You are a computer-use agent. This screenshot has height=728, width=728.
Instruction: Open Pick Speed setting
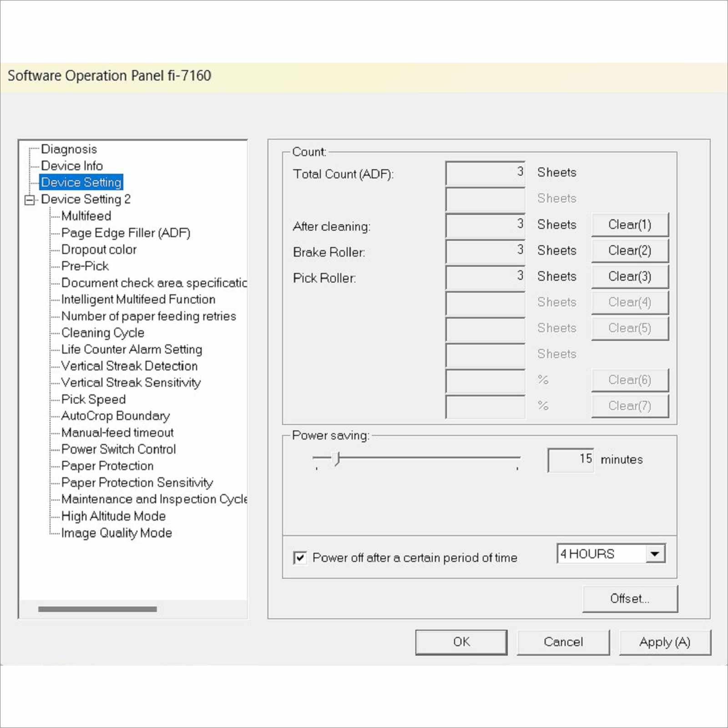[93, 399]
